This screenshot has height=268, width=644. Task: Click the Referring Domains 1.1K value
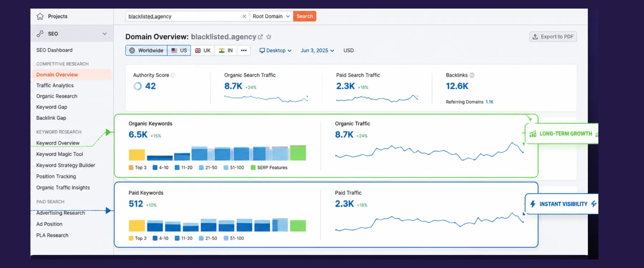(x=489, y=102)
